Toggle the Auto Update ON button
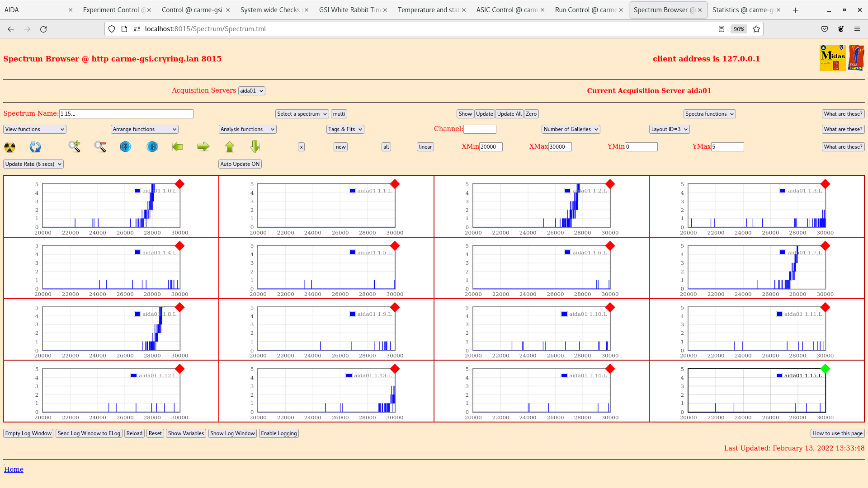The image size is (868, 488). [x=240, y=164]
